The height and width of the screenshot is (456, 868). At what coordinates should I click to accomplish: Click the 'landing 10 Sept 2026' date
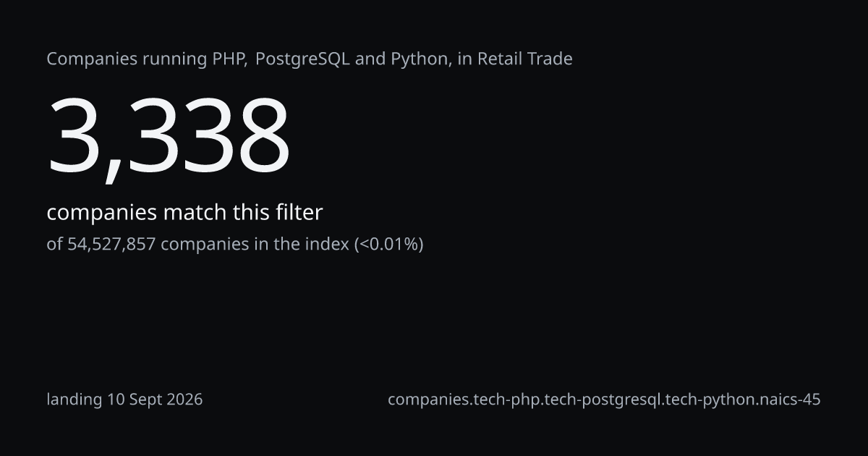[x=124, y=400]
